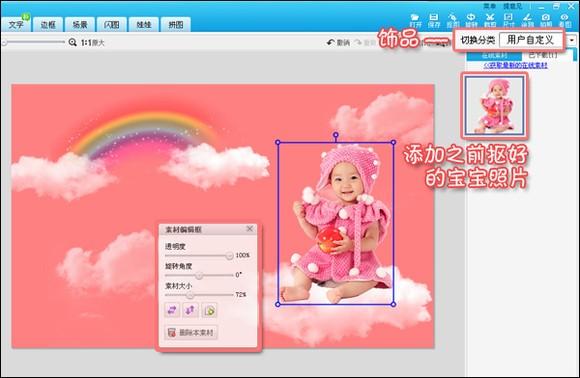This screenshot has height=378, width=580.
Task: Save the picture using the 保存 icon
Action: [434, 20]
